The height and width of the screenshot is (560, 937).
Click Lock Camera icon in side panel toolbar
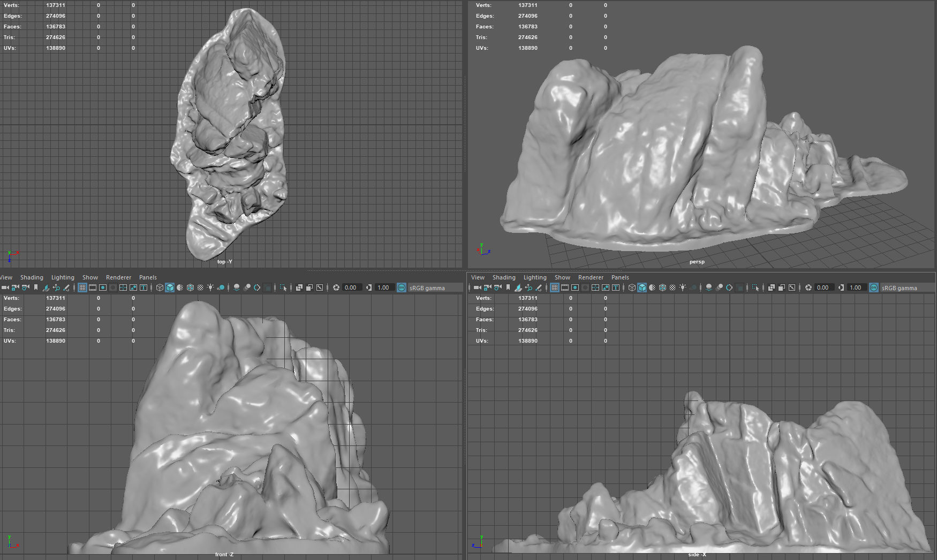(487, 287)
